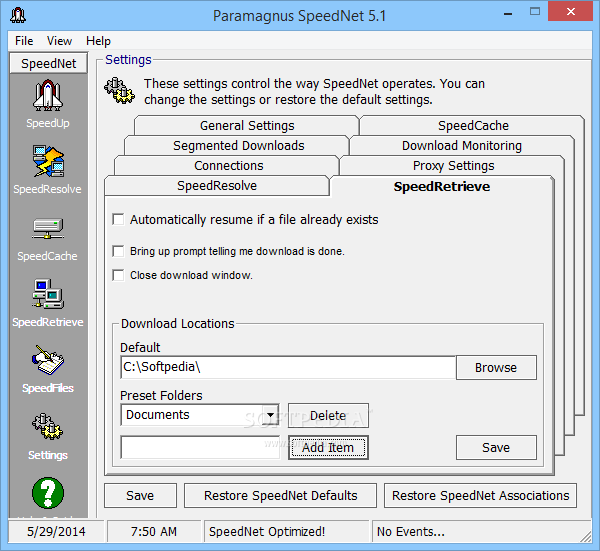Image resolution: width=600 pixels, height=551 pixels.
Task: Click the No Events... status text
Action: click(x=411, y=531)
